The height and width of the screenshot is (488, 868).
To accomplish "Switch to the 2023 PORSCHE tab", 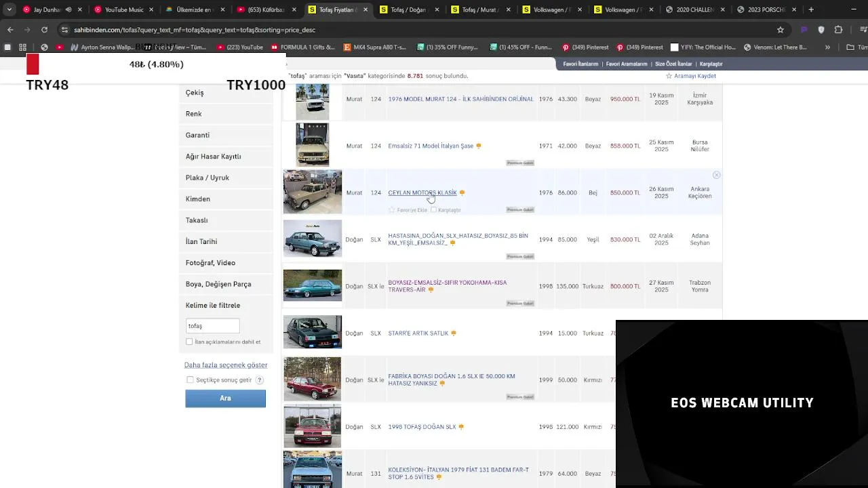I will tap(766, 9).
